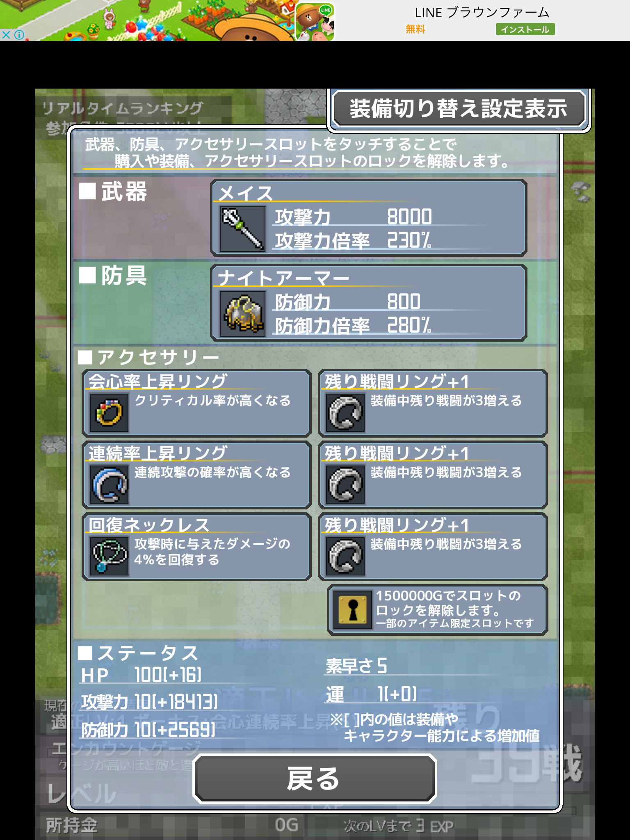Open ad info icon
Image resolution: width=630 pixels, height=840 pixels.
(x=19, y=35)
